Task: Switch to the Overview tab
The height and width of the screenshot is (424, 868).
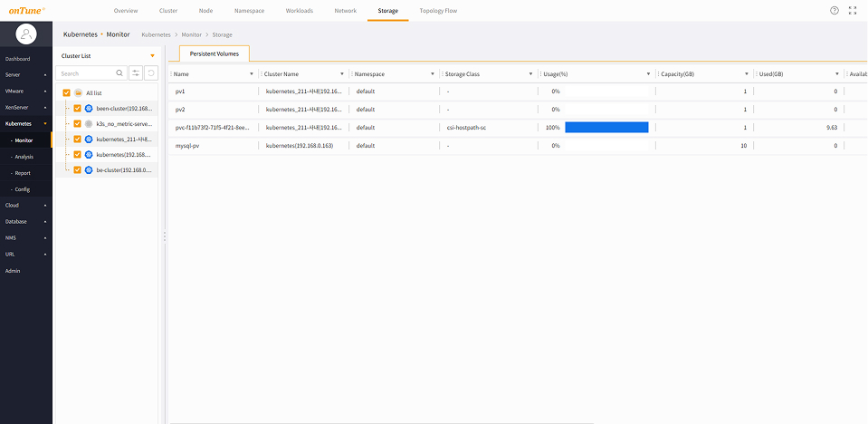Action: pos(126,11)
